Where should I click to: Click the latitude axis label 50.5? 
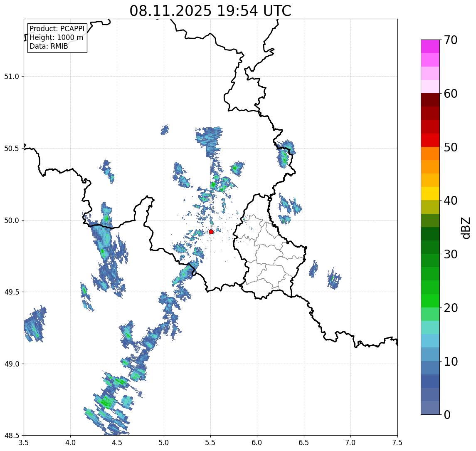coord(12,149)
